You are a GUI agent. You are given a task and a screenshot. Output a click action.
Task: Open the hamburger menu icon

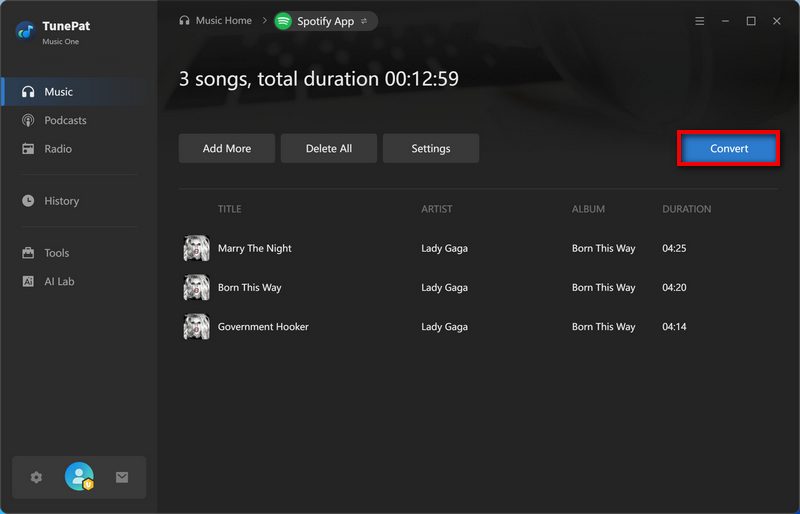[x=699, y=21]
